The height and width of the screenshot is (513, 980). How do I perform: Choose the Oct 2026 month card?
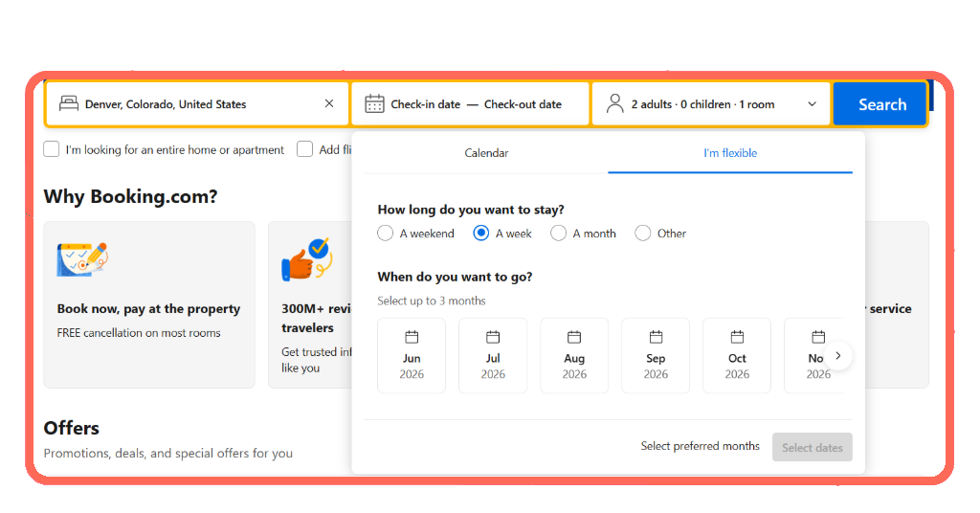(737, 355)
